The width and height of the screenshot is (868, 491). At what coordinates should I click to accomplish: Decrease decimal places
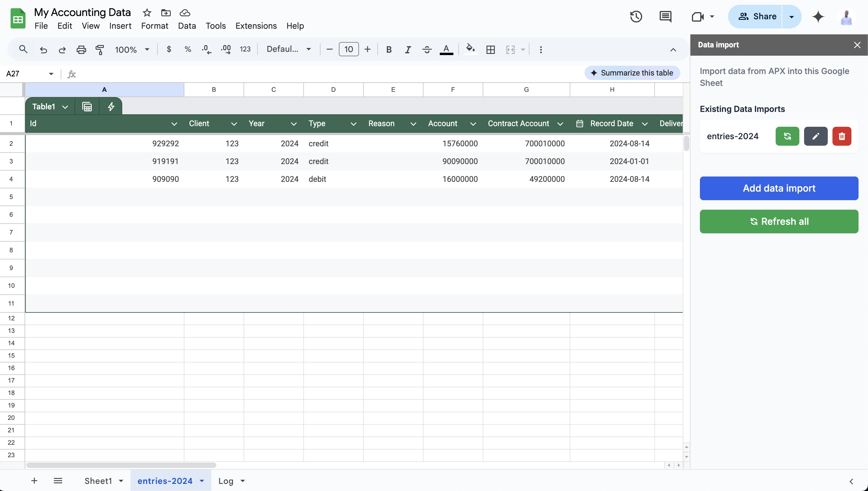(206, 49)
